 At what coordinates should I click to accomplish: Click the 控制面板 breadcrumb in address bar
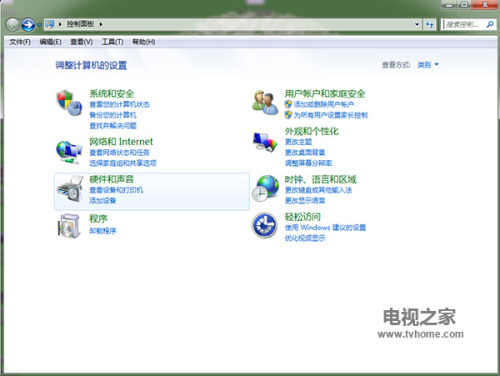click(x=80, y=24)
